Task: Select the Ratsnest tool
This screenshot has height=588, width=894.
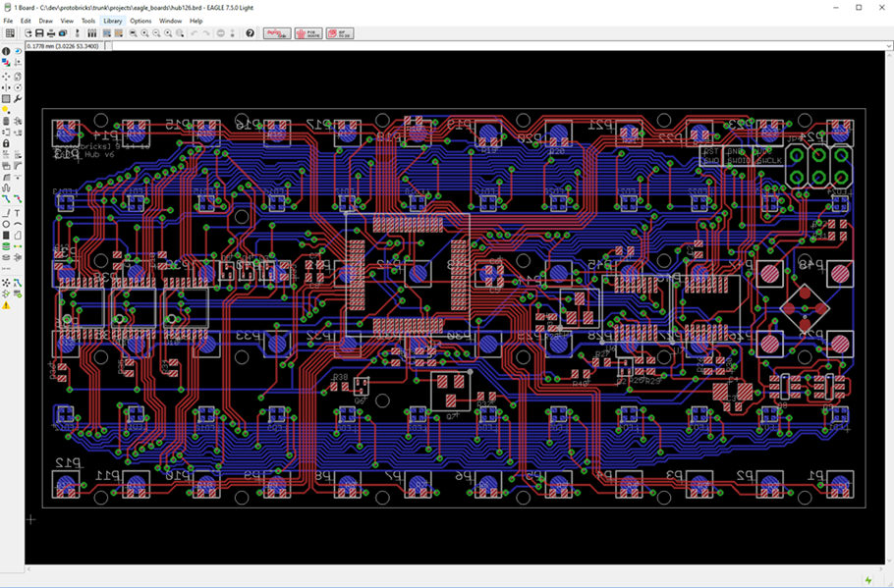Action: [x=6, y=281]
